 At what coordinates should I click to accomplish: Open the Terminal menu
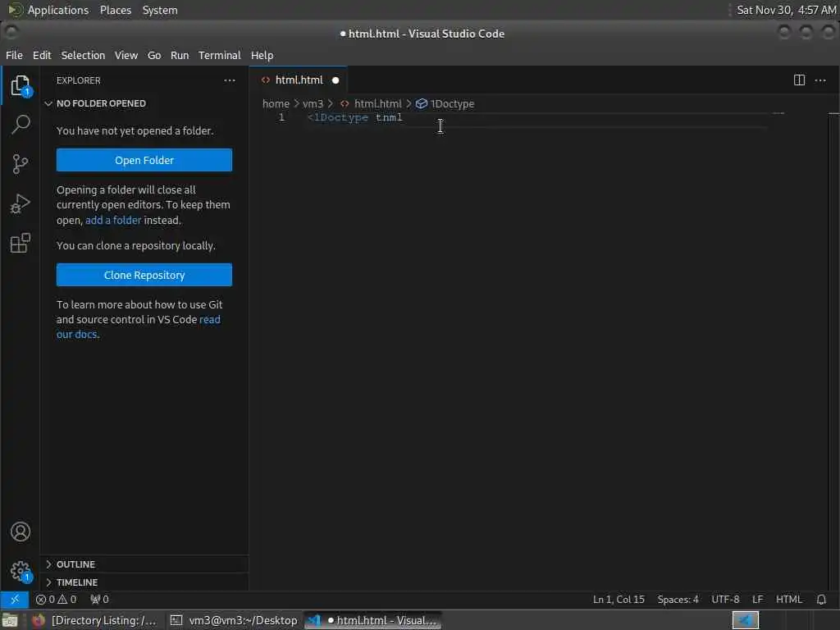click(x=220, y=55)
